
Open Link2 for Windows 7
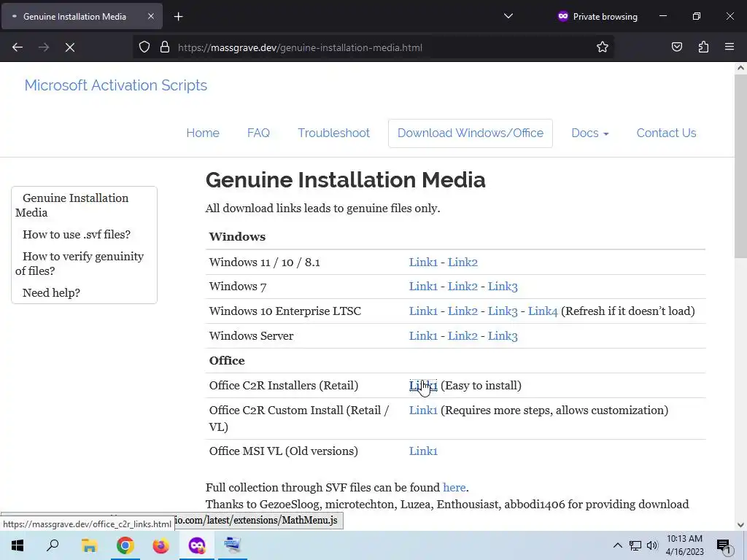tap(462, 286)
